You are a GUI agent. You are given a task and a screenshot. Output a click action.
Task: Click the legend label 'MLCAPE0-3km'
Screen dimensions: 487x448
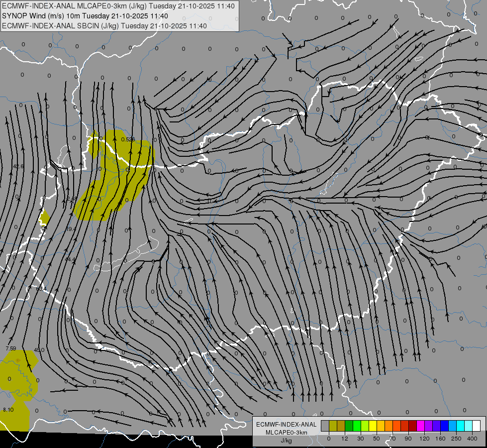pos(287,433)
